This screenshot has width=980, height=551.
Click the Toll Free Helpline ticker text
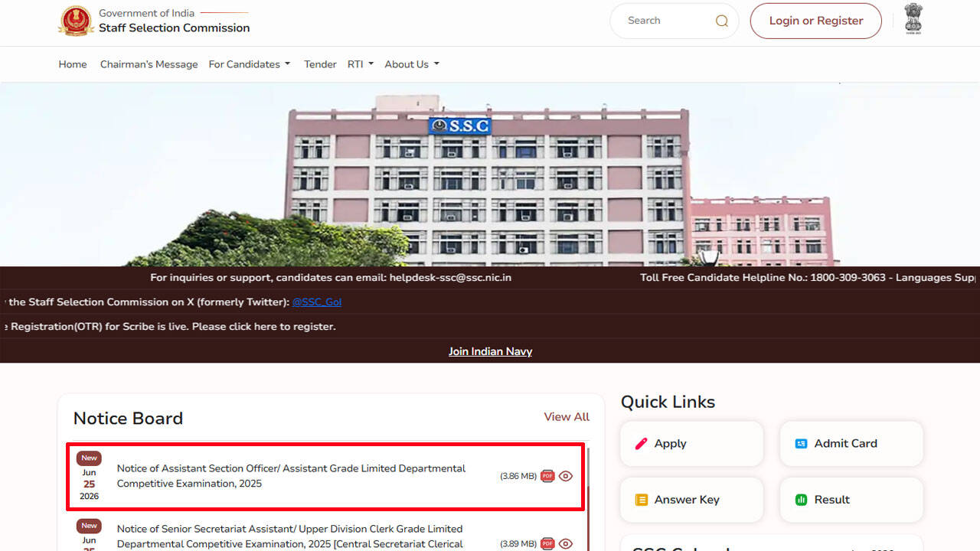(808, 278)
